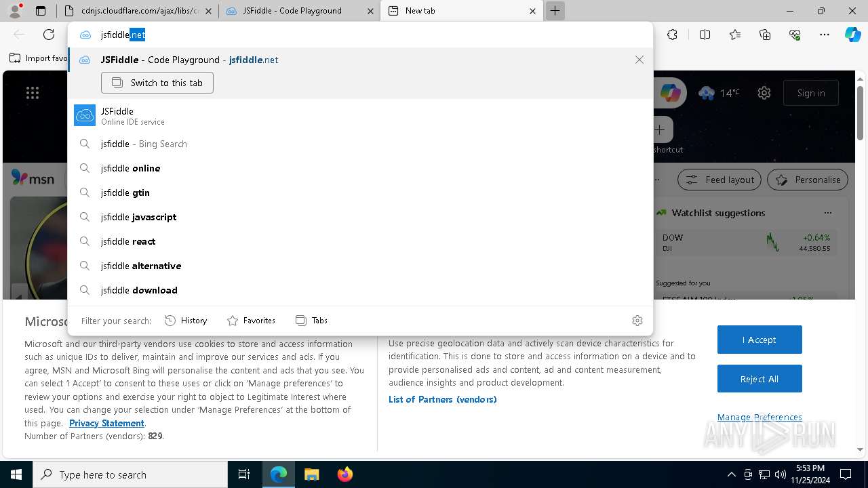Click the Copilot icon in search box
The width and height of the screenshot is (868, 488).
point(670,93)
